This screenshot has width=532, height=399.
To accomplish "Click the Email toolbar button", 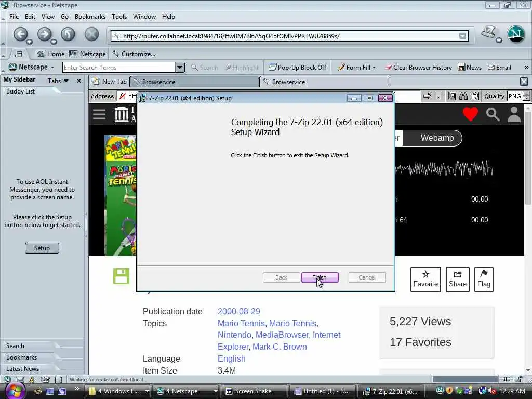I will [499, 67].
